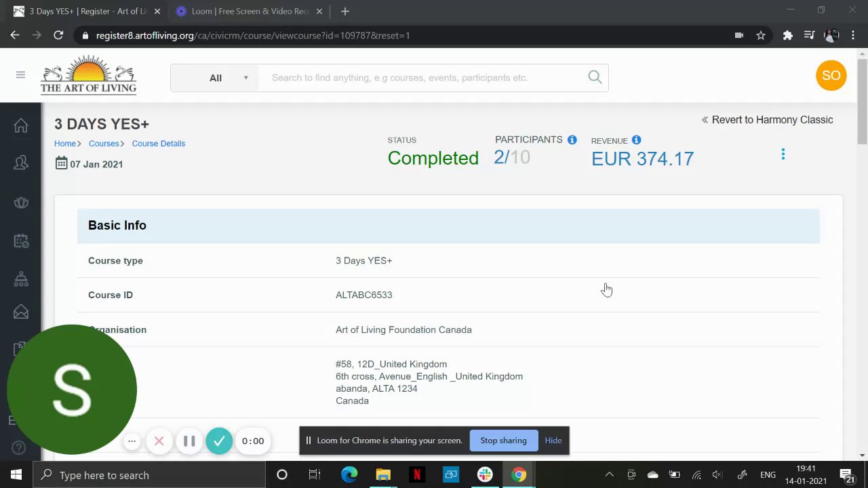Image resolution: width=868 pixels, height=488 pixels.
Task: Launch Microsoft Edge from the taskbar
Action: (x=349, y=474)
